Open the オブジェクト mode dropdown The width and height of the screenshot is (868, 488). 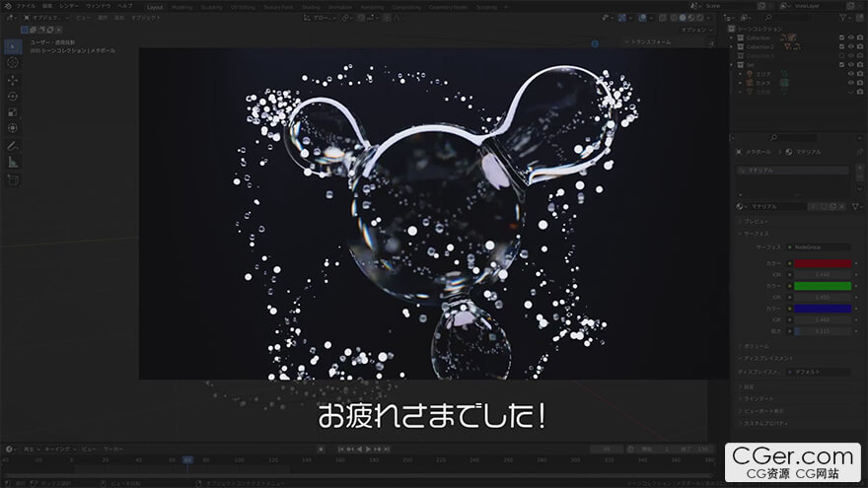[46, 18]
